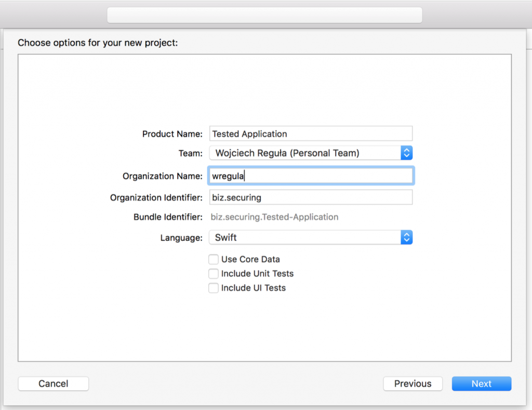Click the Organization Identifier label
The image size is (532, 410).
tap(156, 197)
